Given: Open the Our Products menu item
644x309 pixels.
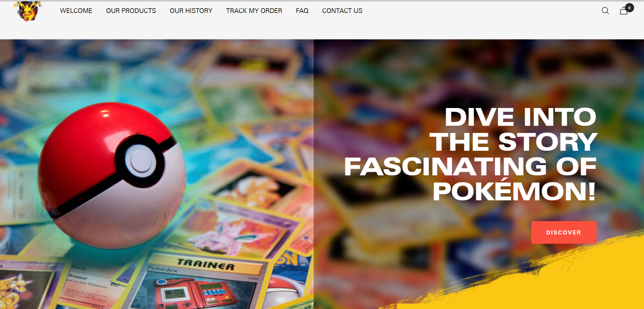Looking at the screenshot, I should coord(131,11).
